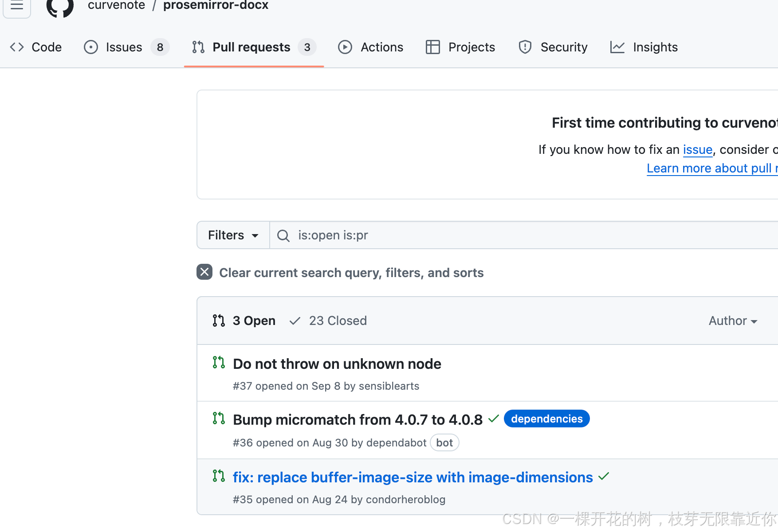Click the Insights graph icon
The width and height of the screenshot is (778, 532).
click(x=617, y=47)
